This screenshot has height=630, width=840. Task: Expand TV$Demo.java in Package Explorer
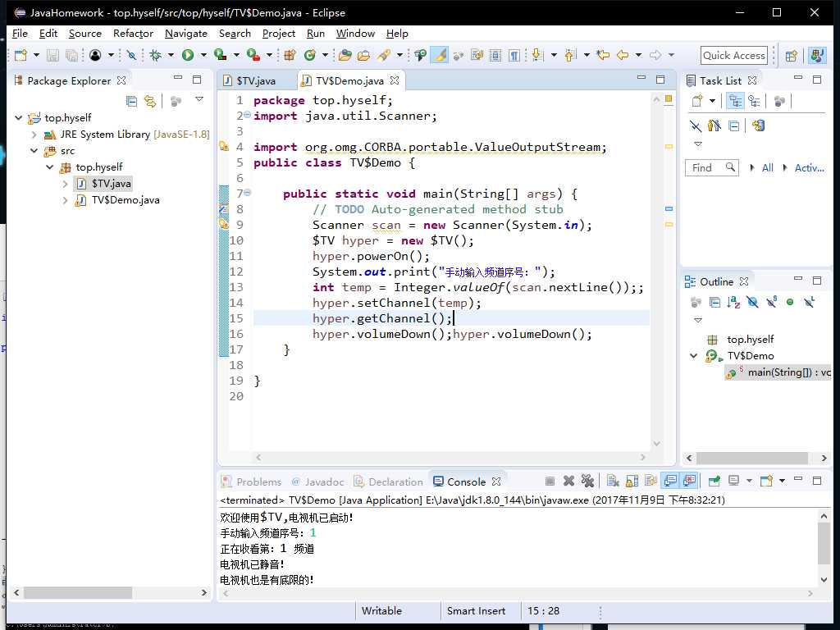[65, 200]
